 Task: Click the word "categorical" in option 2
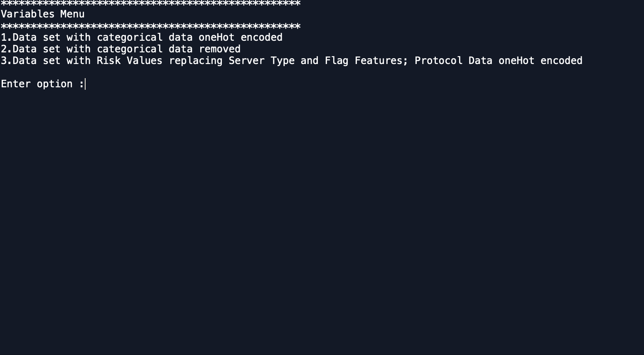click(x=129, y=49)
